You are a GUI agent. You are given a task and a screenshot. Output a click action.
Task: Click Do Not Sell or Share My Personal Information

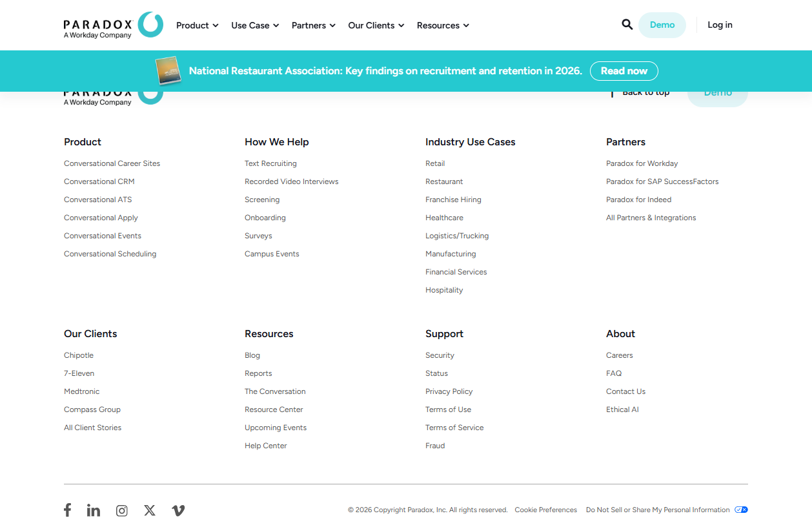pyautogui.click(x=658, y=510)
